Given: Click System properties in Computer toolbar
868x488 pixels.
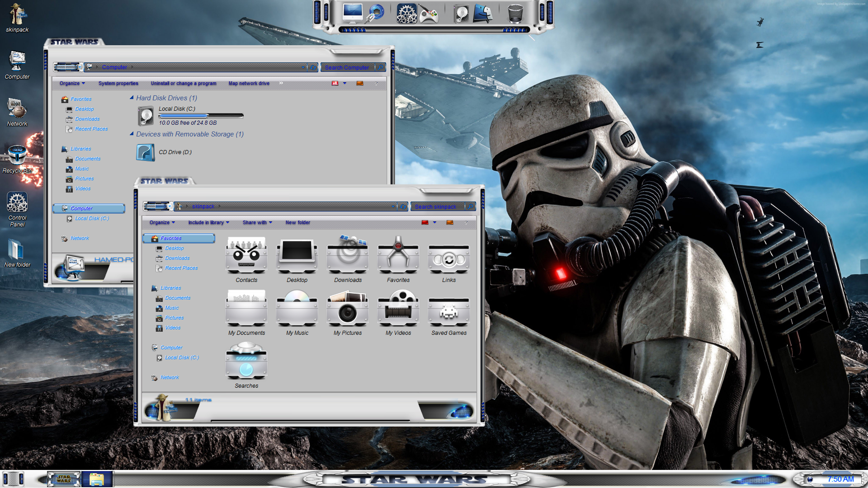Looking at the screenshot, I should point(118,83).
